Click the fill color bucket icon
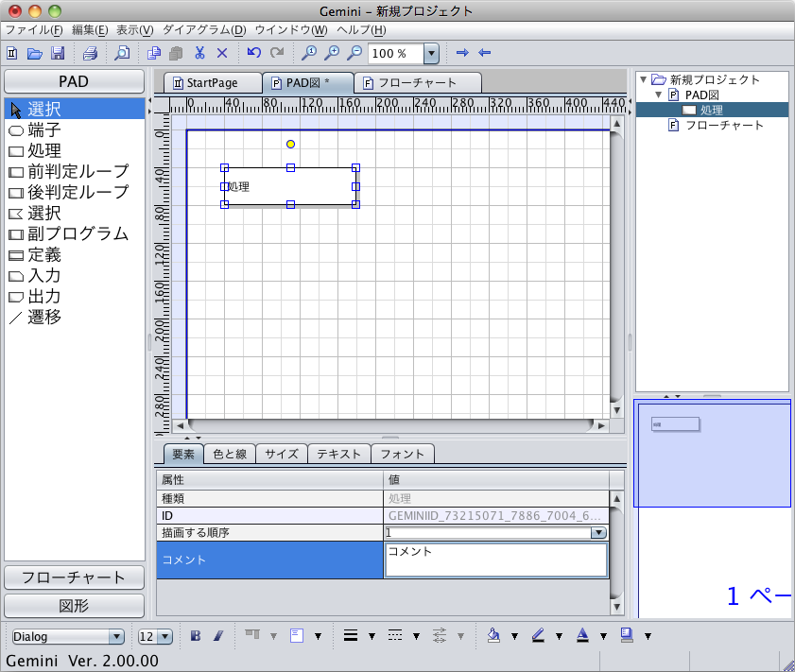 tap(493, 635)
